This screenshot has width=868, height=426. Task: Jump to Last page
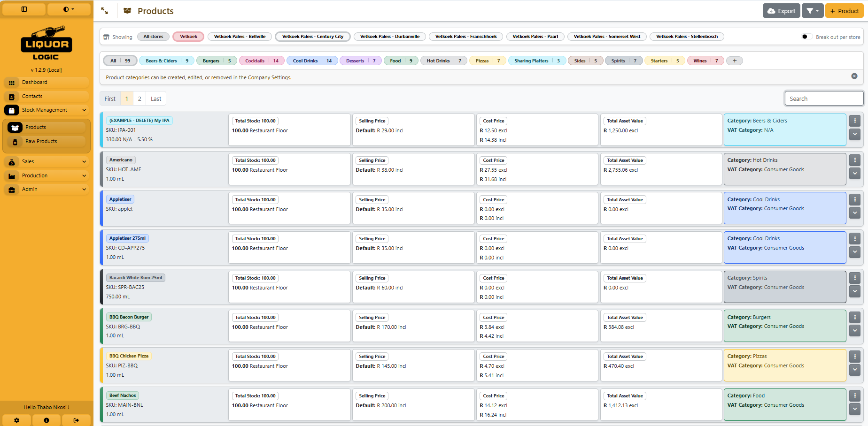click(x=156, y=99)
